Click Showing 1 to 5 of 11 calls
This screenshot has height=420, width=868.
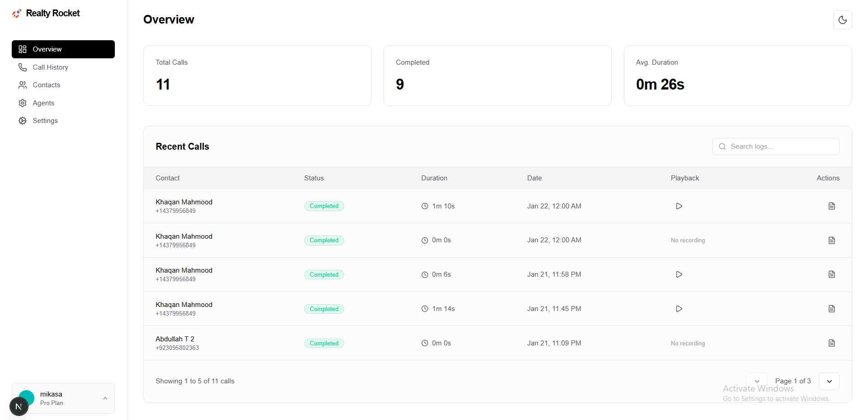point(195,381)
